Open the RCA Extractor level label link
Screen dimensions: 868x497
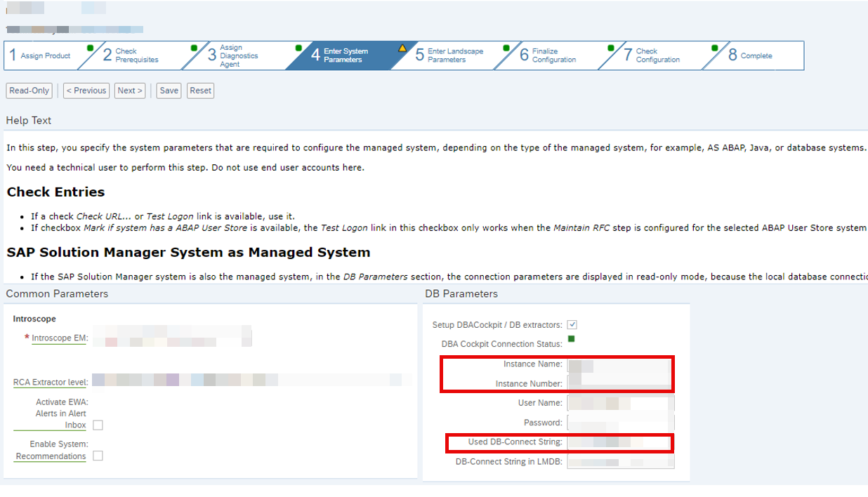tap(51, 383)
